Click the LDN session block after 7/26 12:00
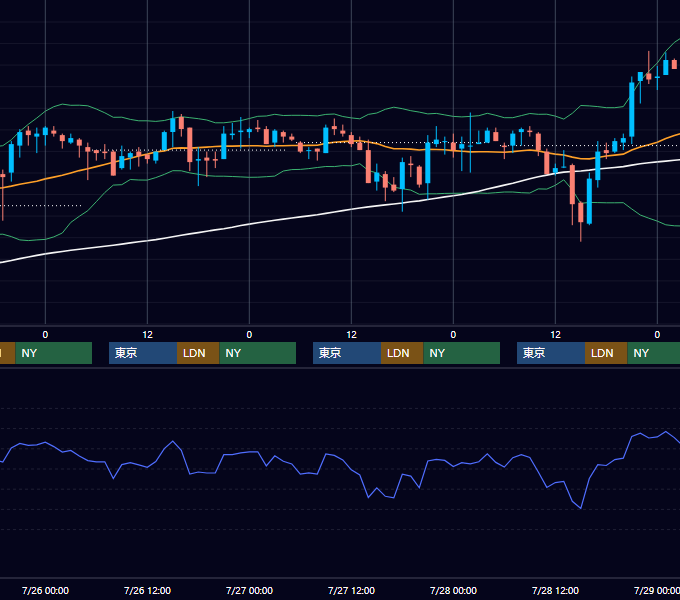 click(x=198, y=353)
